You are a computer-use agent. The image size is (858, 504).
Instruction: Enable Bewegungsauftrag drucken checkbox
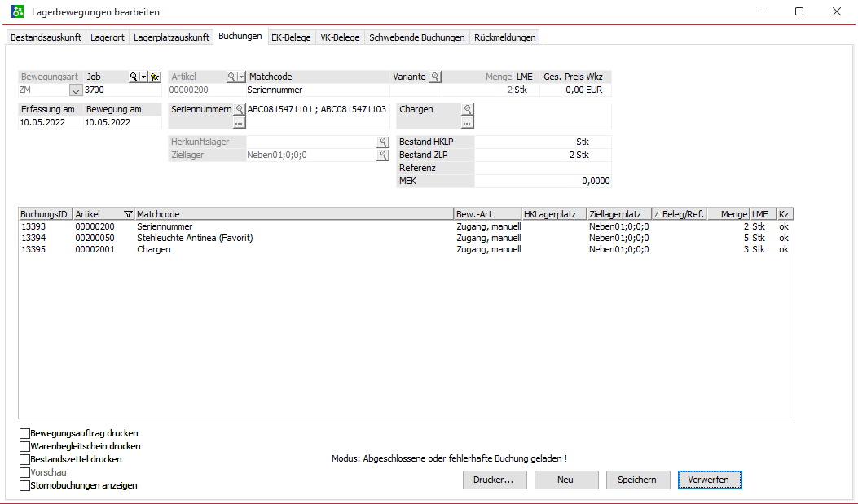click(x=24, y=433)
